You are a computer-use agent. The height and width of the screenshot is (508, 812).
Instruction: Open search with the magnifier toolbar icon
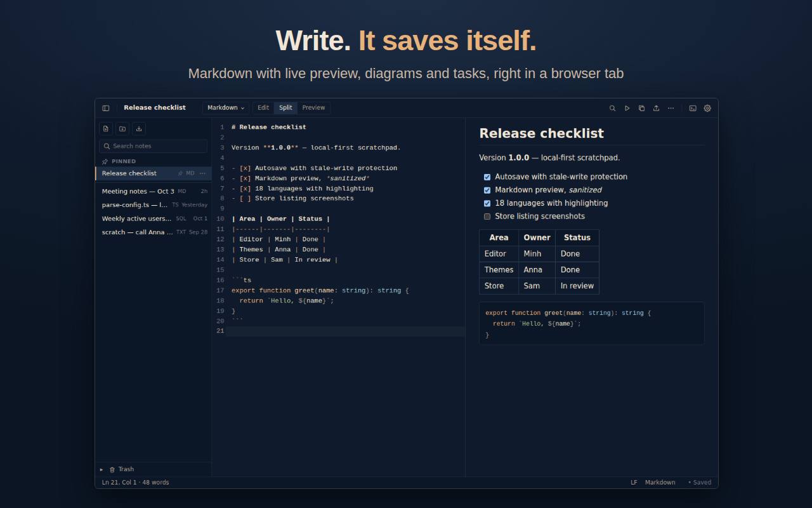click(x=612, y=108)
